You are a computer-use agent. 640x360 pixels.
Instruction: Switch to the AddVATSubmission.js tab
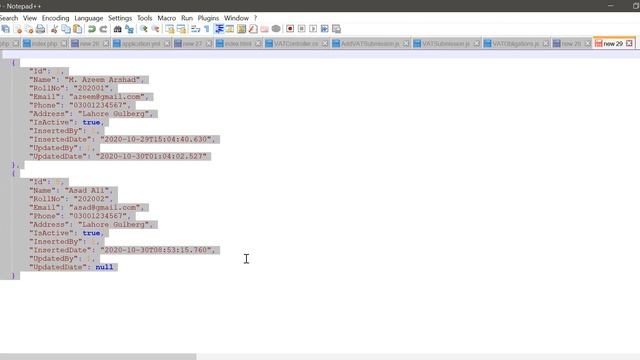pos(370,44)
